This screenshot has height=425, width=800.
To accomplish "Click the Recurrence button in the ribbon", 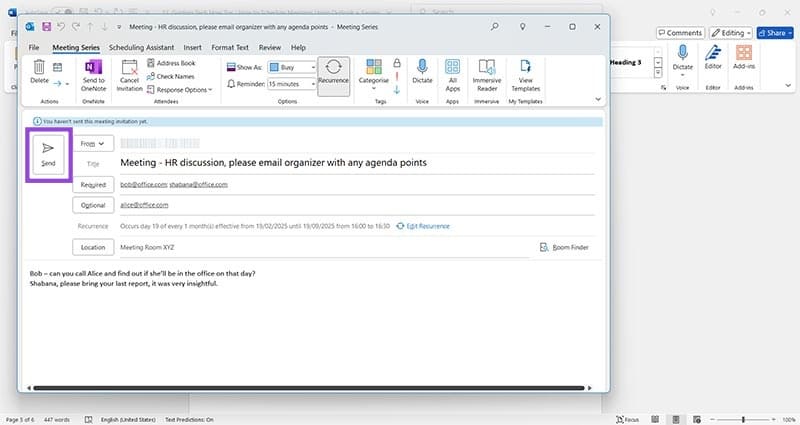I will click(x=334, y=76).
